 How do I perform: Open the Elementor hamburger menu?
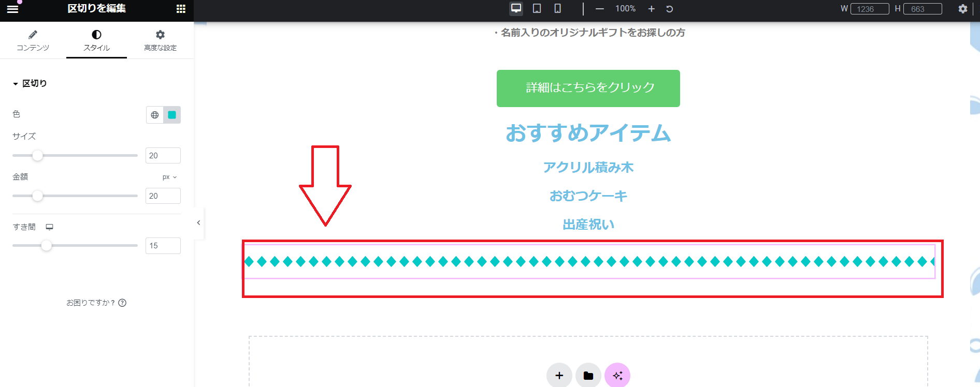12,9
